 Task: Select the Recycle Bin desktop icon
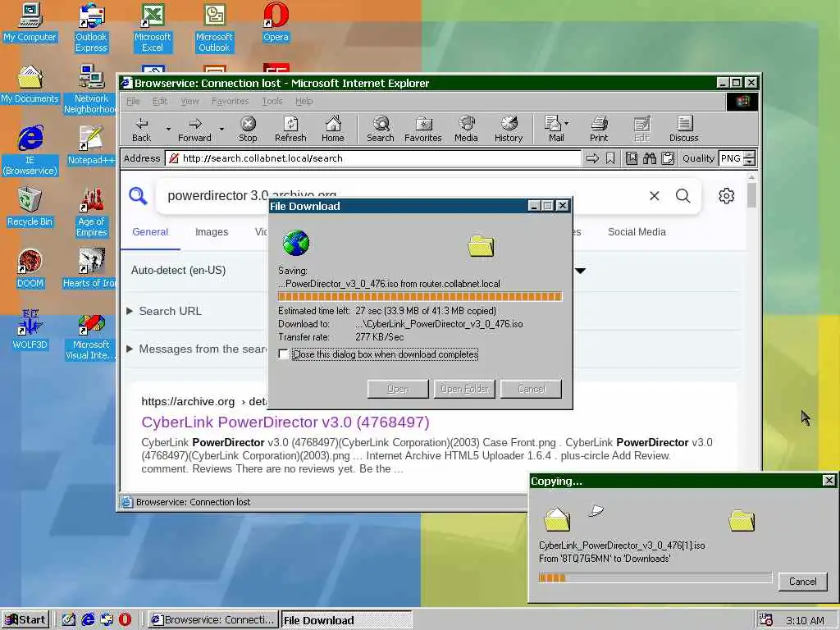(30, 207)
